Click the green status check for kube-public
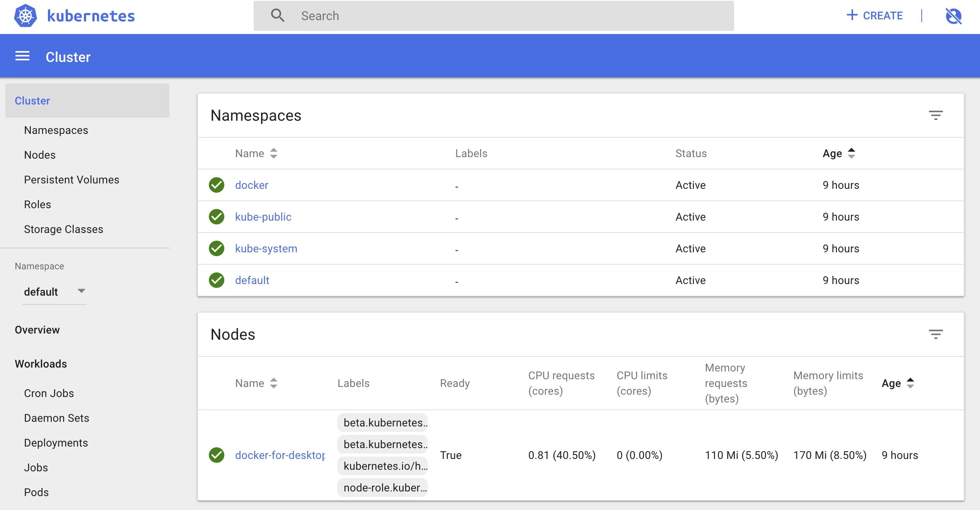This screenshot has width=980, height=510. tap(217, 217)
